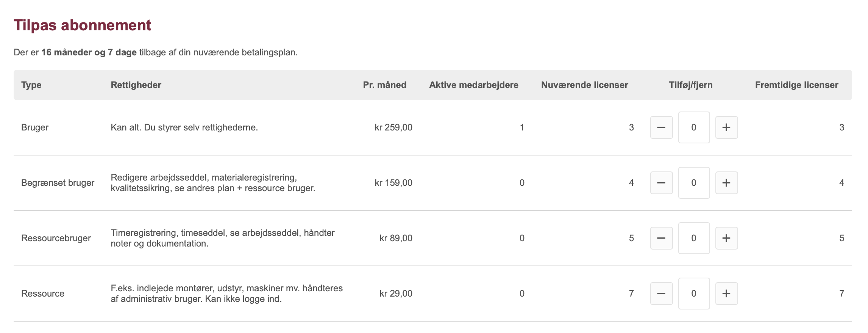868x333 pixels.
Task: Add a Ressourcebruger license with plus
Action: coord(726,238)
